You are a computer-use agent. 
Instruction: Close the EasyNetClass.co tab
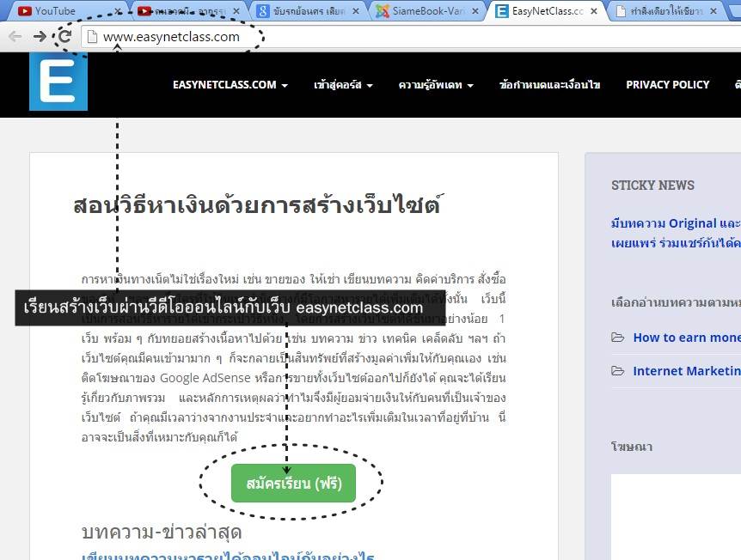pyautogui.click(x=594, y=11)
